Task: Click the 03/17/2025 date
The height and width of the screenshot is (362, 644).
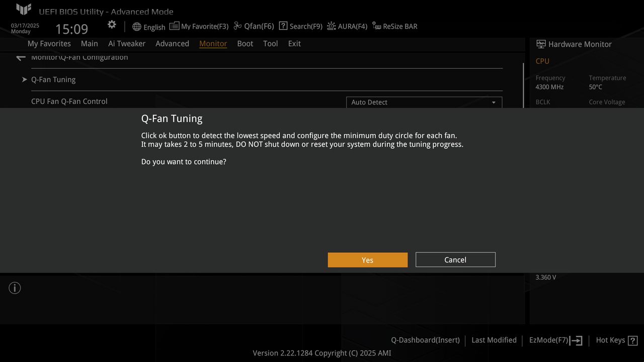Action: 25,26
